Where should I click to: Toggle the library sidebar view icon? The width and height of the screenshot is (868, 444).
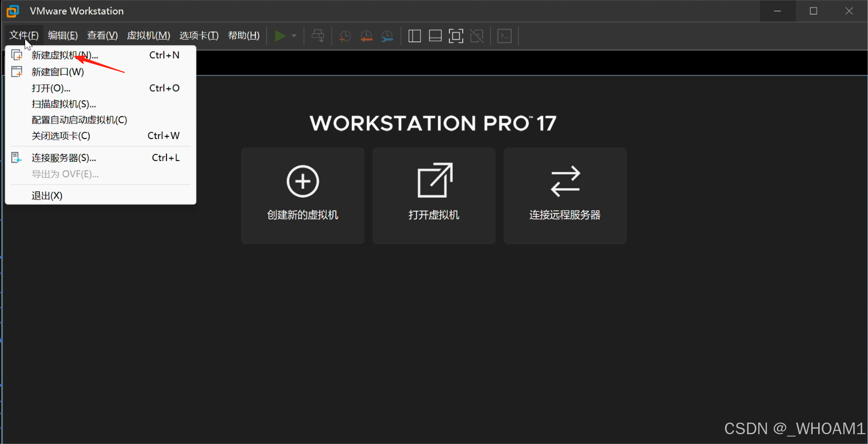pyautogui.click(x=414, y=36)
